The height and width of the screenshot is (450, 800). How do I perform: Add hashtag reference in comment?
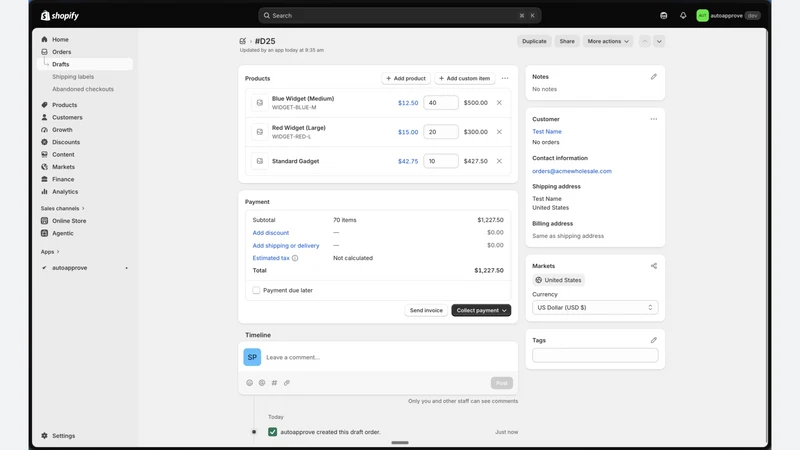(x=274, y=383)
